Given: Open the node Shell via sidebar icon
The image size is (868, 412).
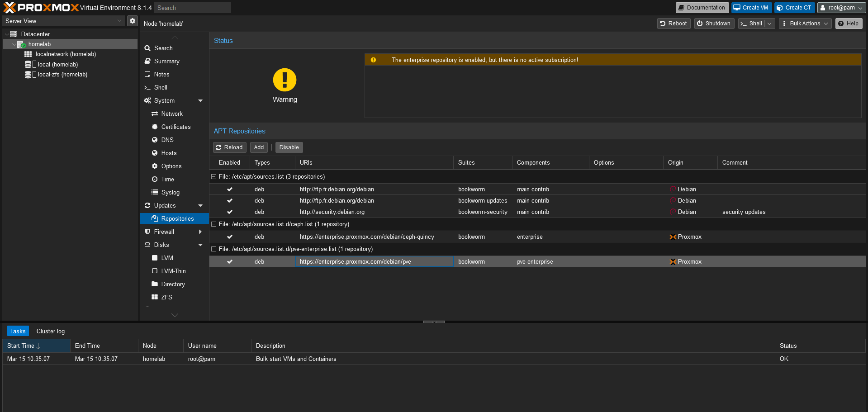Looking at the screenshot, I should pos(147,87).
